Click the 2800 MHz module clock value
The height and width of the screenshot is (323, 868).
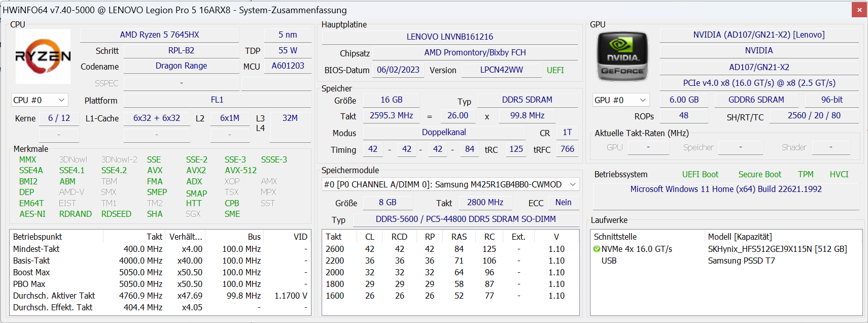(485, 202)
